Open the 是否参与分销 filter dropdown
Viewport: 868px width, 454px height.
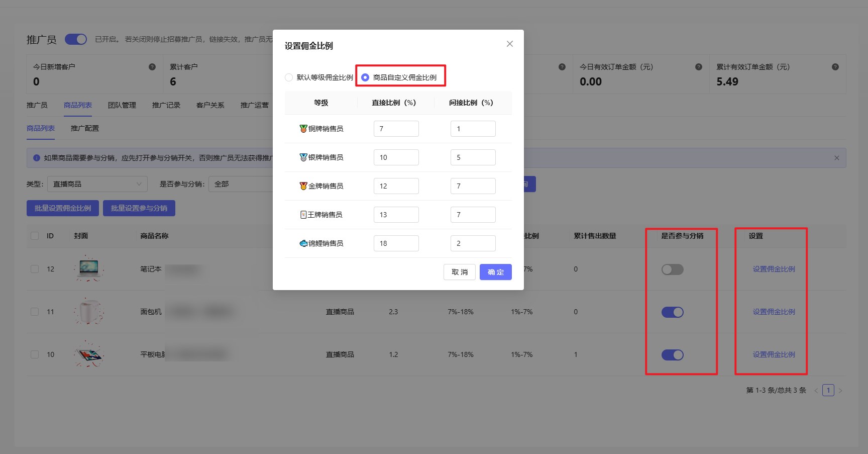coord(241,184)
